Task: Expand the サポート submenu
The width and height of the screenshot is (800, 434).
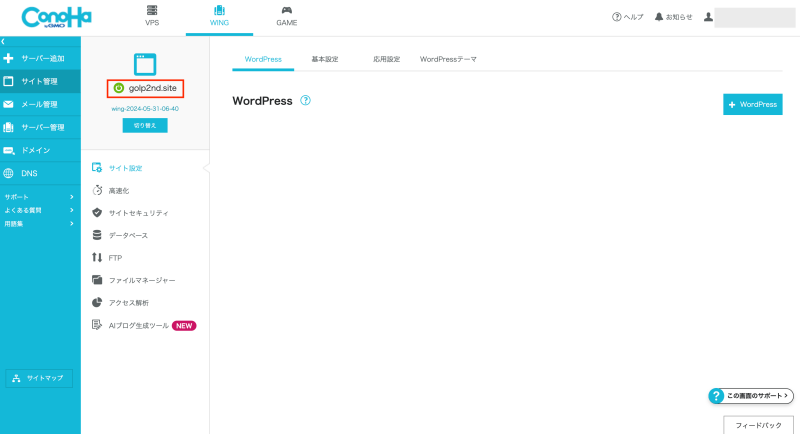Action: pyautogui.click(x=71, y=197)
